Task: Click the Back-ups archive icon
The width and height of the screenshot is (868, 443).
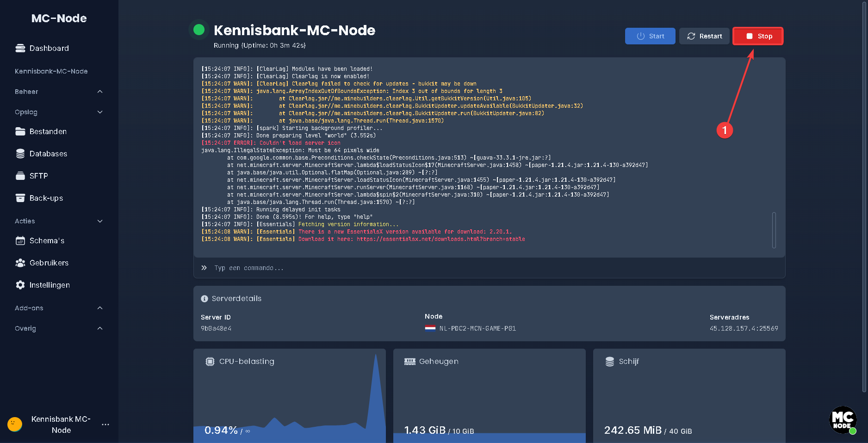Action: click(x=20, y=198)
